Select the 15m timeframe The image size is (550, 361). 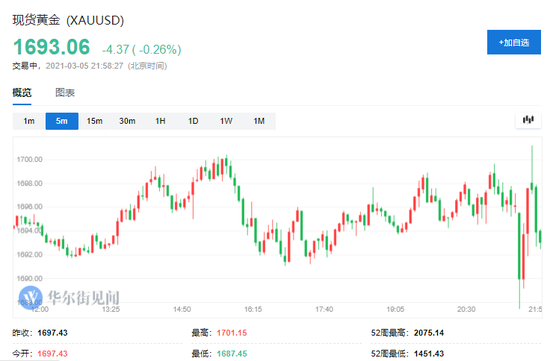point(94,121)
